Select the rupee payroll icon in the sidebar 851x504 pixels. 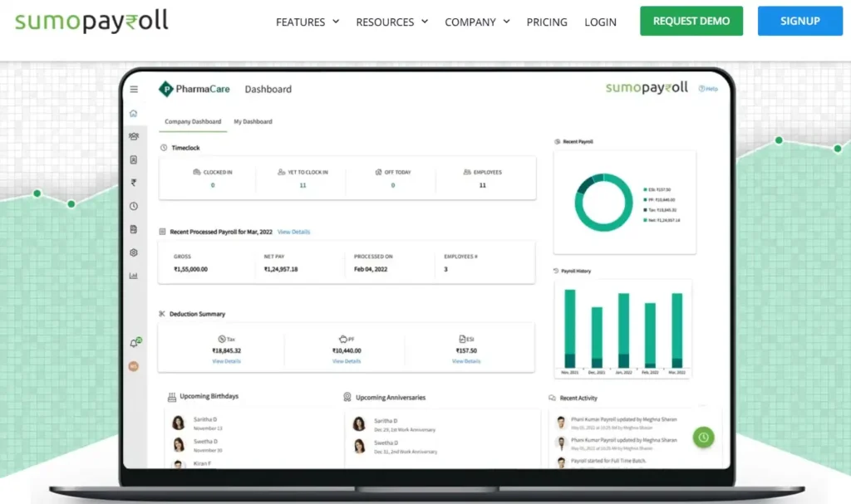pos(134,183)
